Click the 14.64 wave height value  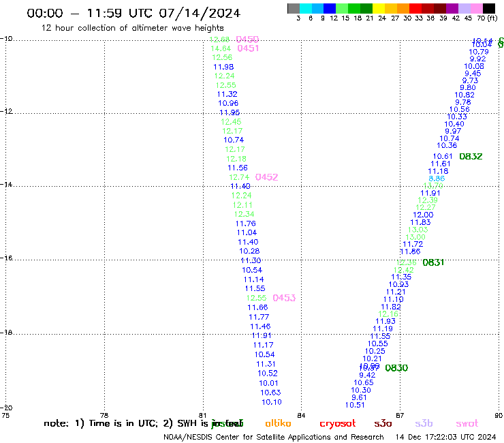pyautogui.click(x=221, y=48)
